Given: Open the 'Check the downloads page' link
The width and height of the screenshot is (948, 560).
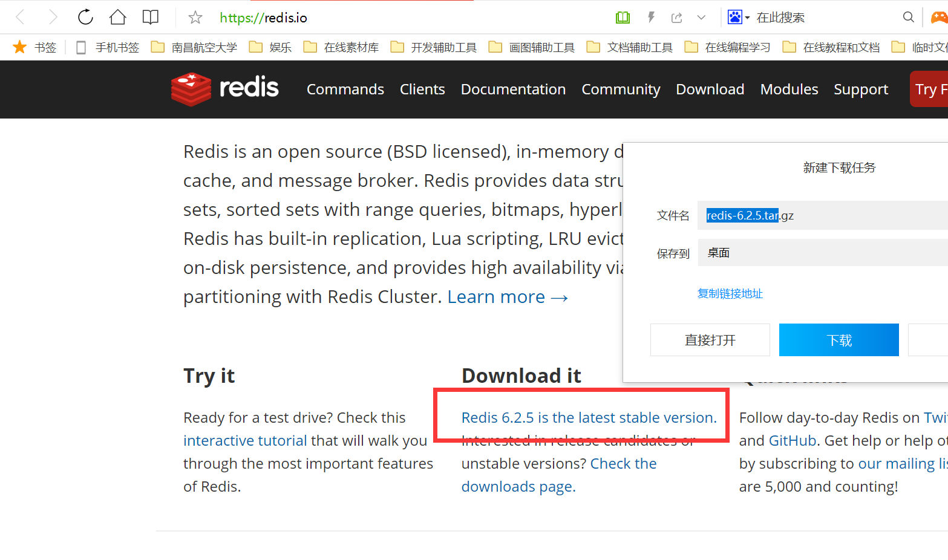Looking at the screenshot, I should (x=559, y=475).
